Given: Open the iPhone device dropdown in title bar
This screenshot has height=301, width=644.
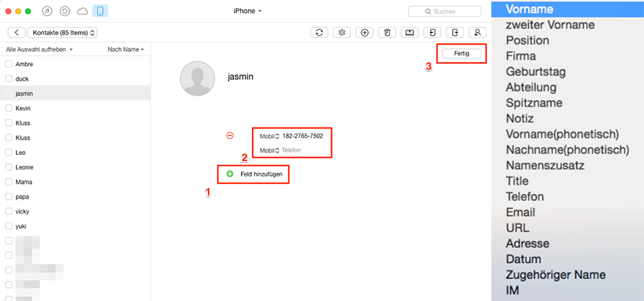Looking at the screenshot, I should click(x=248, y=11).
